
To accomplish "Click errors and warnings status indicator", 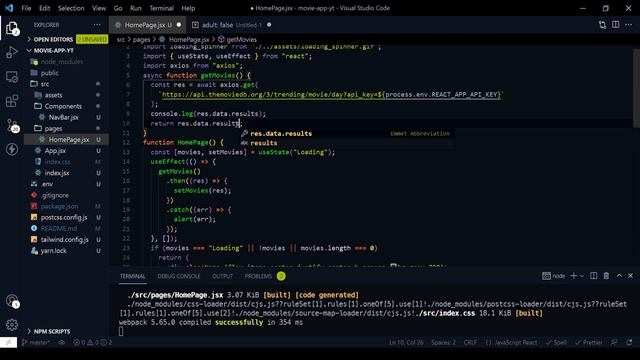I will [92, 342].
